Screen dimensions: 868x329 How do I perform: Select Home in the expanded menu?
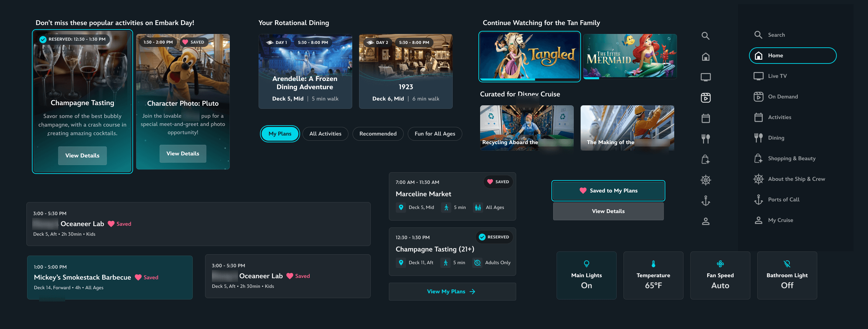[x=793, y=56]
